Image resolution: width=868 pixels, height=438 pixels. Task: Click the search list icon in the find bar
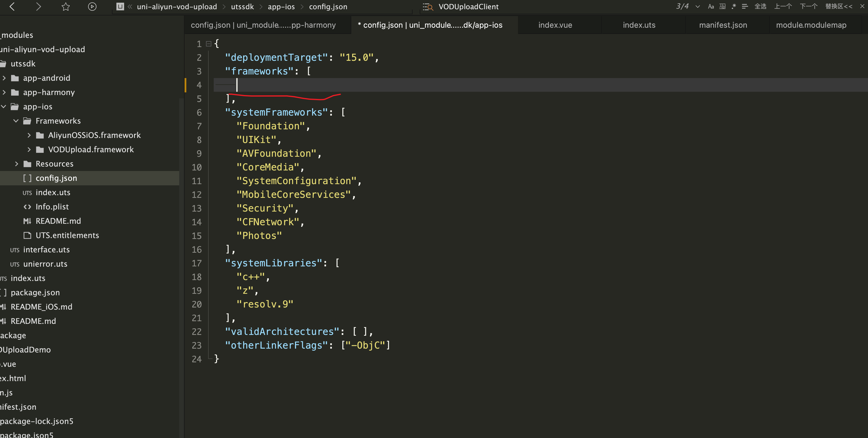tap(427, 7)
